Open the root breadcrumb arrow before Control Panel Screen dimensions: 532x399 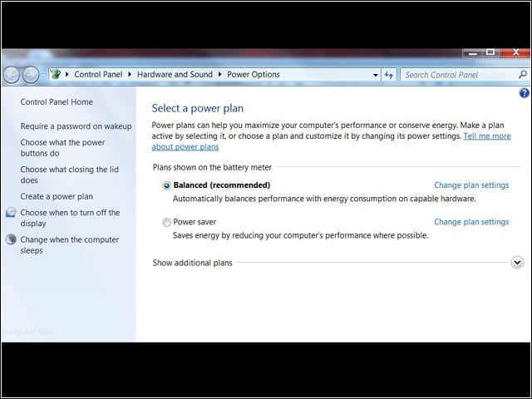(x=66, y=74)
